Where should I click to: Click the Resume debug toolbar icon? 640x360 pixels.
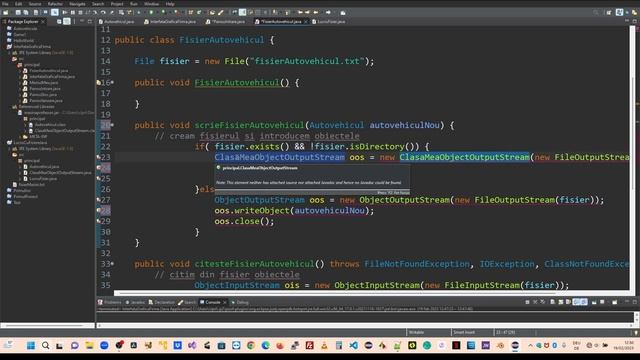[x=65, y=13]
